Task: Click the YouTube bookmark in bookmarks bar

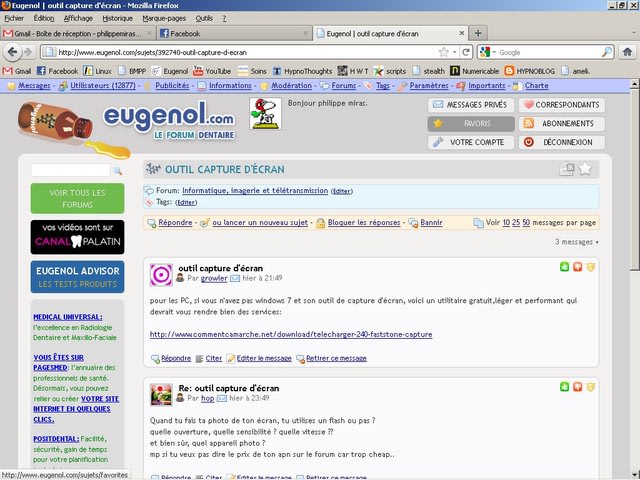Action: tap(211, 71)
